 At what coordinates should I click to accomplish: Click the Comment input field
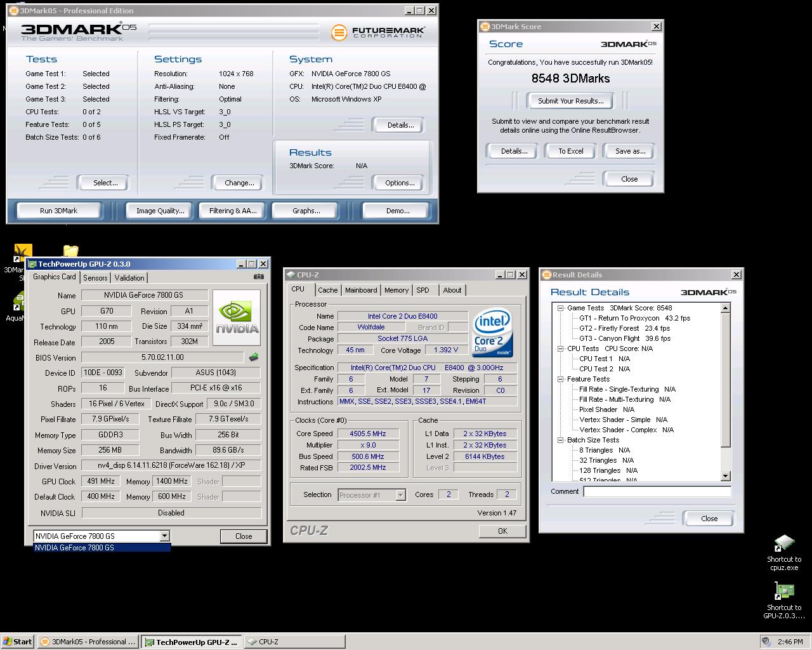(x=657, y=491)
